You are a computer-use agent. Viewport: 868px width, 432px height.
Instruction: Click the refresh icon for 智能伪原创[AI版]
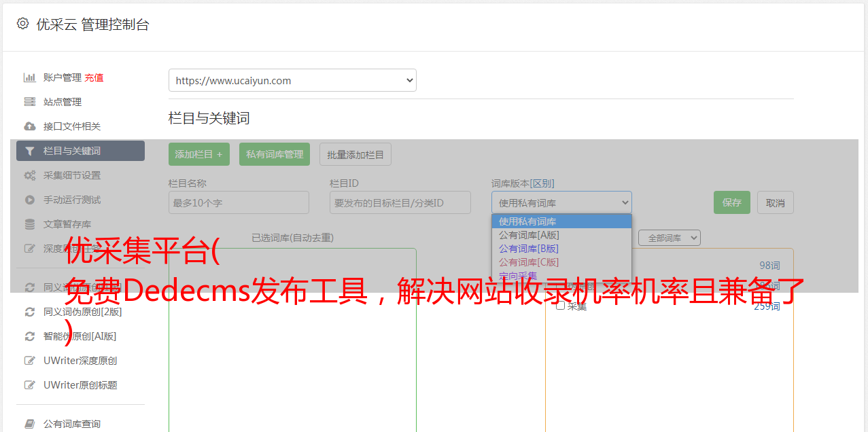[30, 336]
